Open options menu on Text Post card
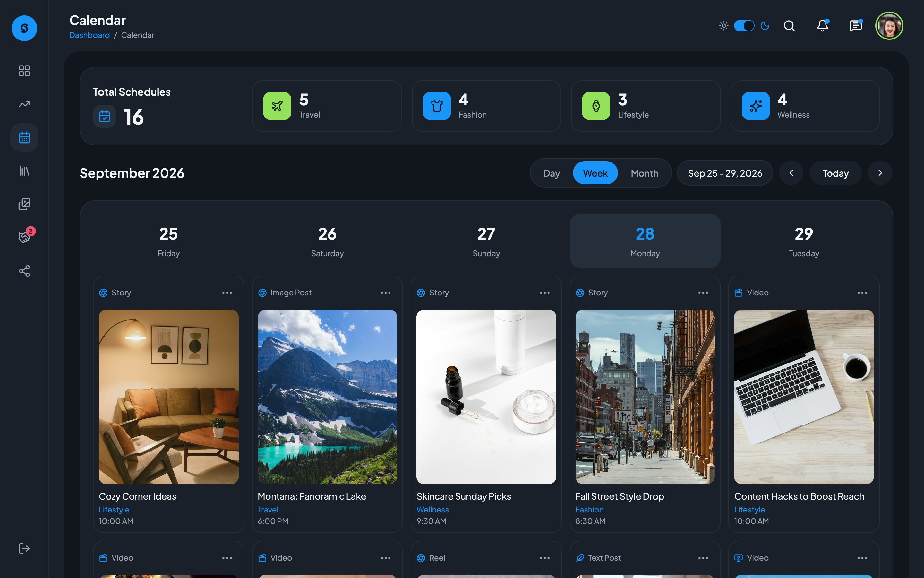 (703, 558)
